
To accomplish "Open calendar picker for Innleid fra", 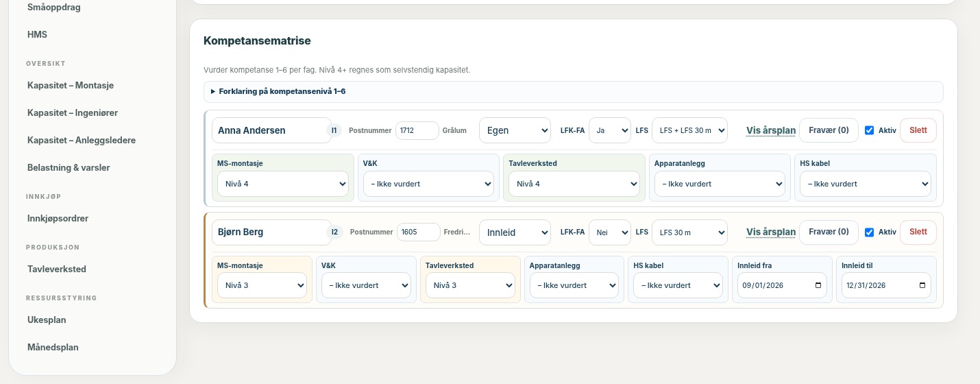I will [818, 285].
